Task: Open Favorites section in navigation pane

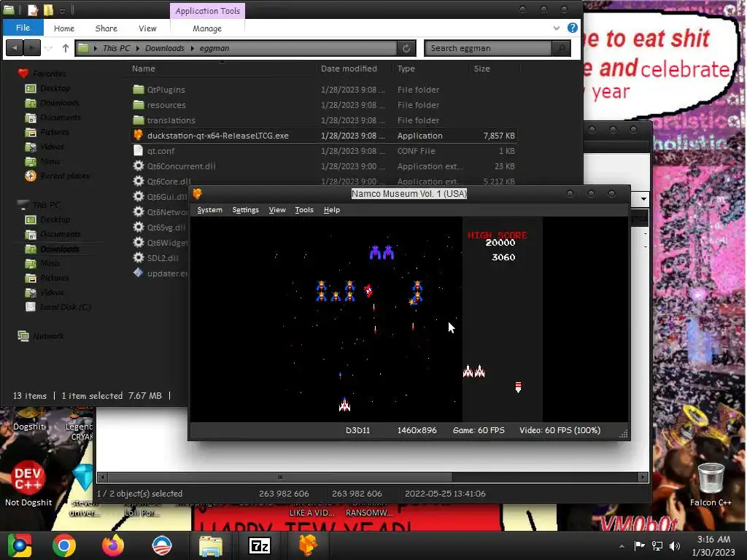Action: coord(49,74)
